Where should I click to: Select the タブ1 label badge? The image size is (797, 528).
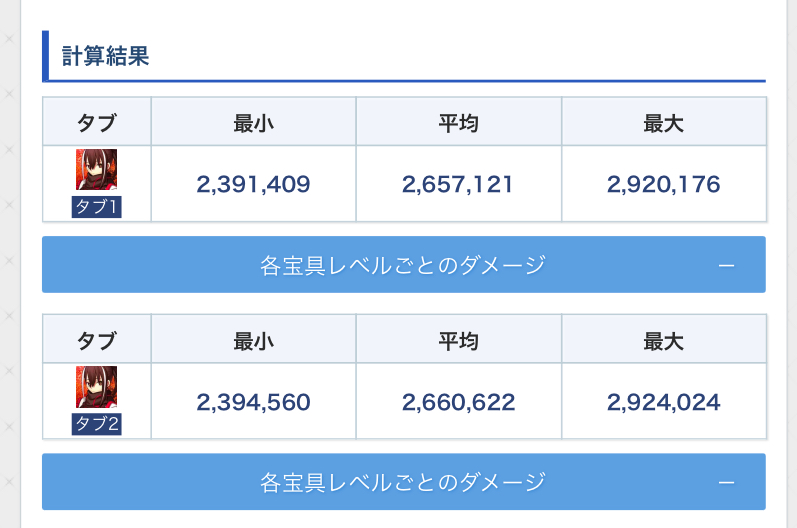click(96, 207)
